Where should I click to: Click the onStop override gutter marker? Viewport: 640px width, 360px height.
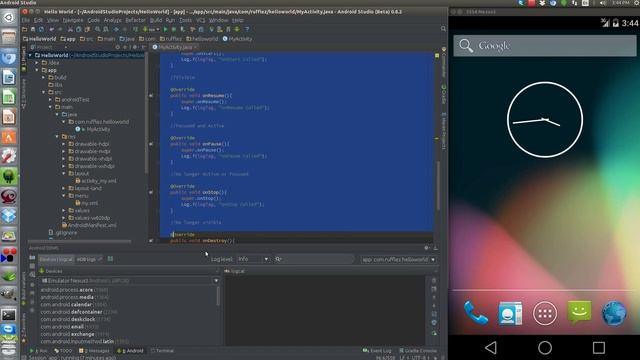[x=151, y=192]
